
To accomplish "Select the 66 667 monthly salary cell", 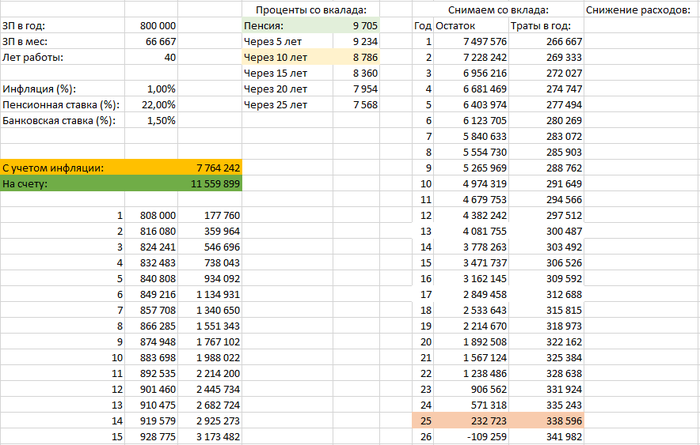I will [158, 43].
